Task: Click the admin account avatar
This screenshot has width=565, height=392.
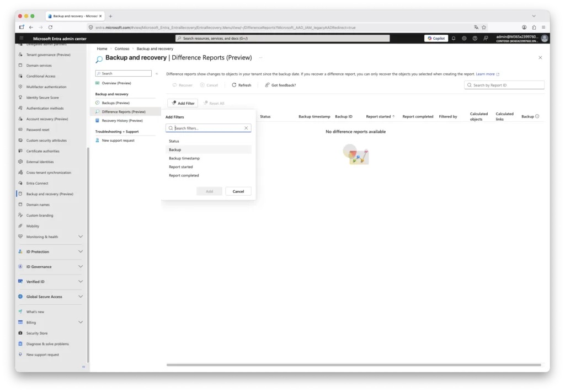Action: coord(544,38)
